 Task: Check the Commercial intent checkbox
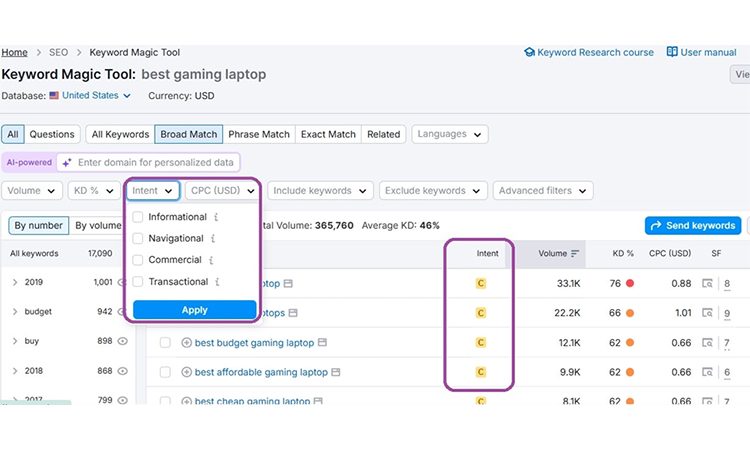tap(138, 260)
